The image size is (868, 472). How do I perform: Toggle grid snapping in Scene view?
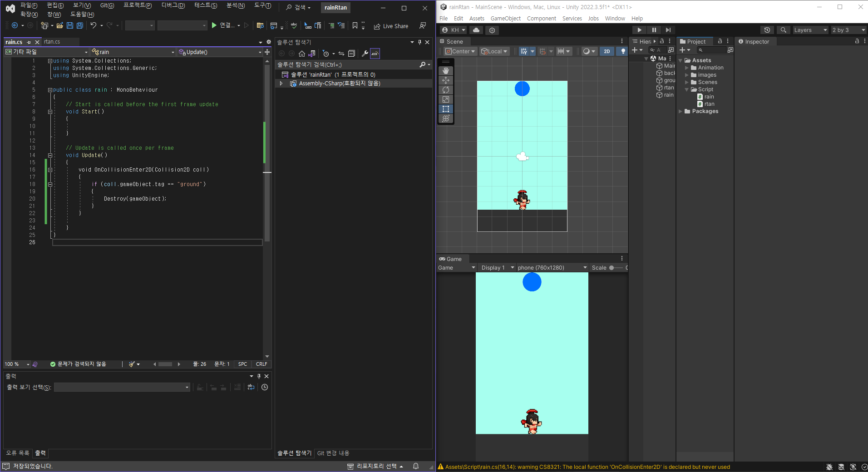[542, 51]
